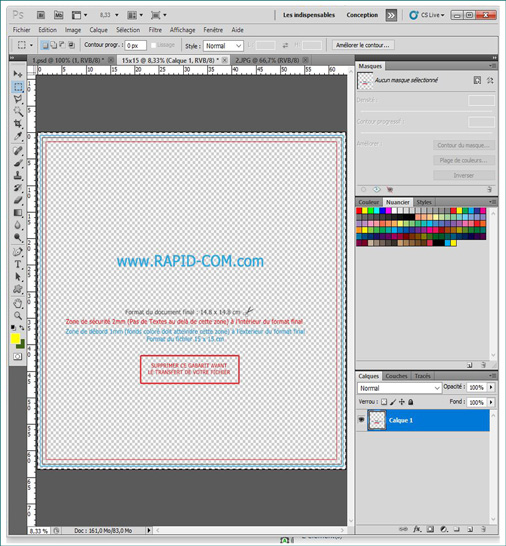
Task: Toggle lock all for layer
Action: click(411, 402)
